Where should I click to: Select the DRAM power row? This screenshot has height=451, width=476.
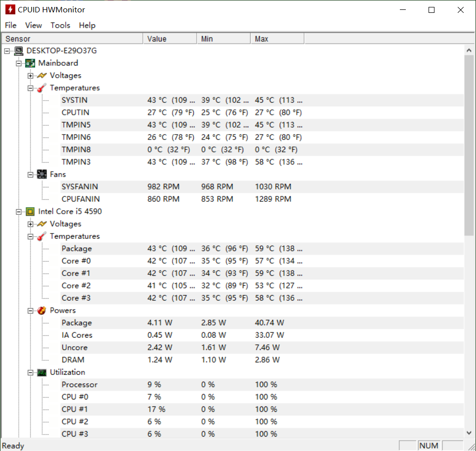tap(262, 360)
